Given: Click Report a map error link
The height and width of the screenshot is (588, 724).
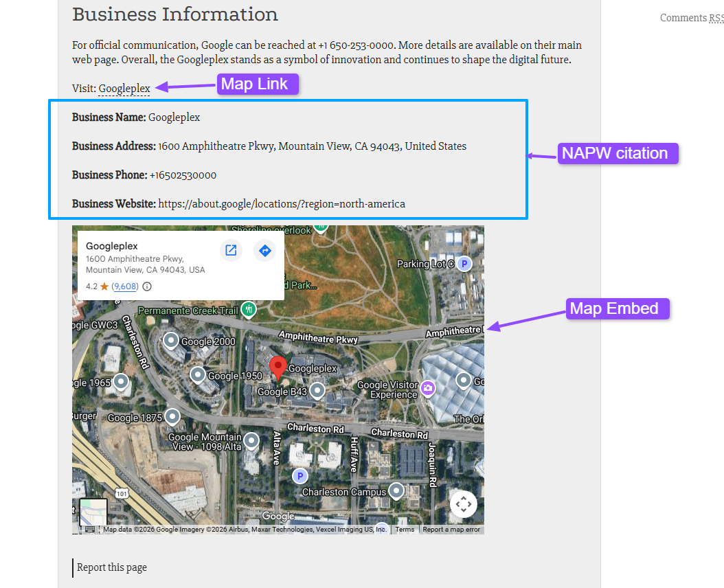Looking at the screenshot, I should [451, 530].
